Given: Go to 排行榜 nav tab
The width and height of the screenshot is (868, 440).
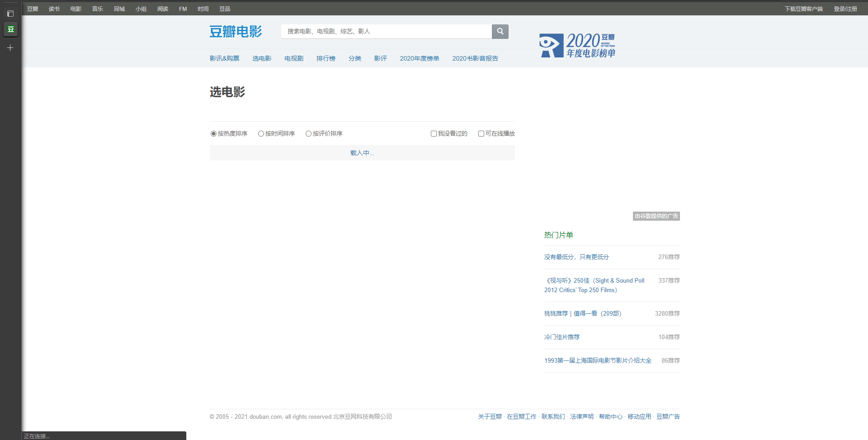Looking at the screenshot, I should 326,58.
